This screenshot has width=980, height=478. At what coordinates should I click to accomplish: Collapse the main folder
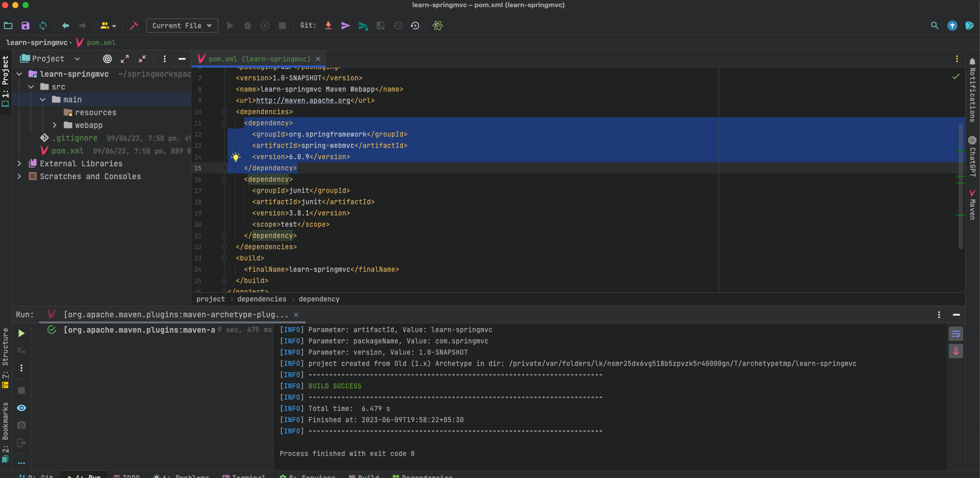point(43,100)
